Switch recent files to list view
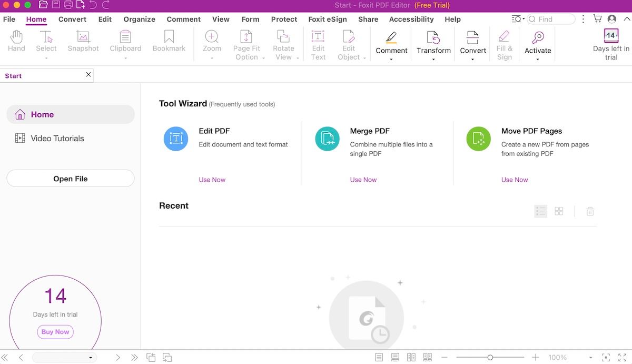632x364 pixels. (x=541, y=211)
